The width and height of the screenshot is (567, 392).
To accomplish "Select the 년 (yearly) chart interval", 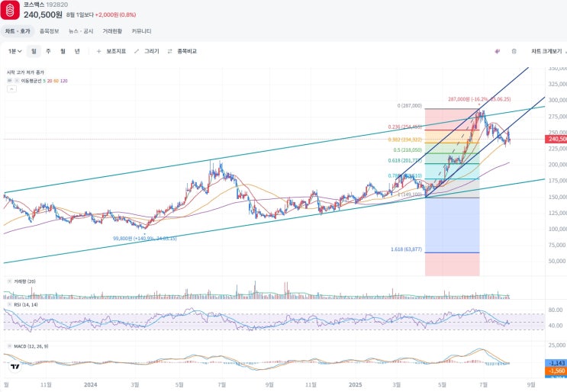I will [77, 51].
